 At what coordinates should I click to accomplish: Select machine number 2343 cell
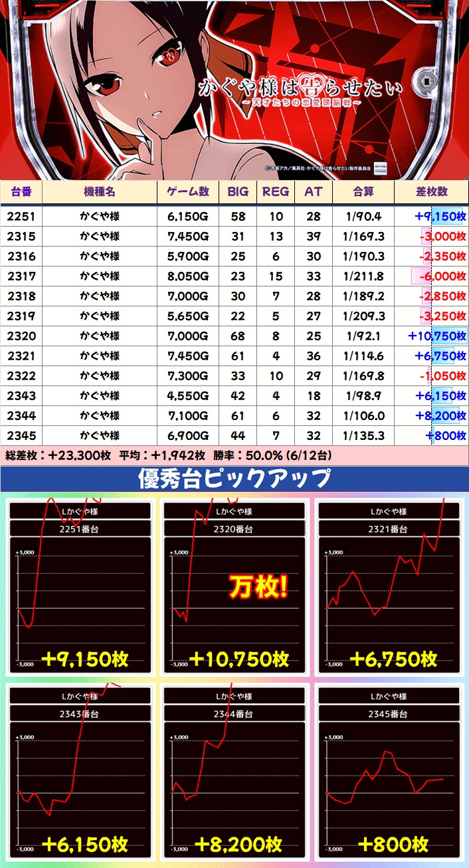click(21, 395)
